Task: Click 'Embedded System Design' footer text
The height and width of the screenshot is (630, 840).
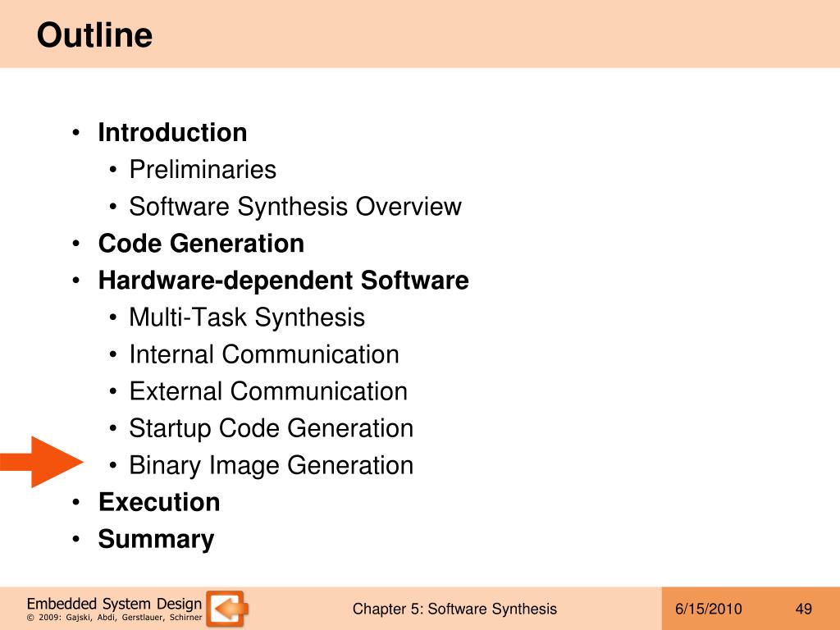Action: 114,604
